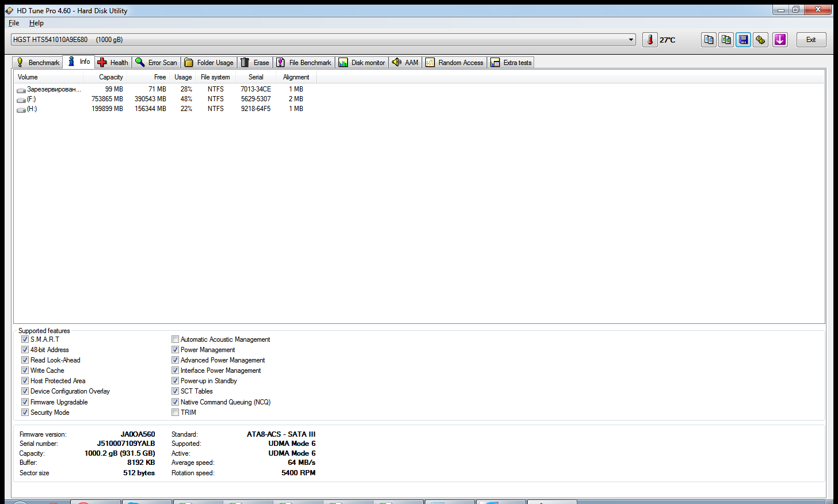Click serial number J510007109YALB
The height and width of the screenshot is (504, 838).
[126, 444]
